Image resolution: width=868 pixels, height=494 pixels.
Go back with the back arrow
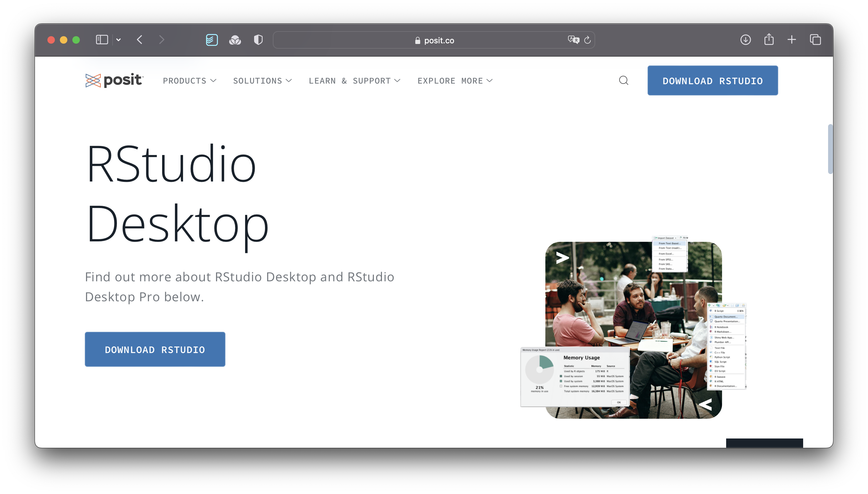(140, 40)
